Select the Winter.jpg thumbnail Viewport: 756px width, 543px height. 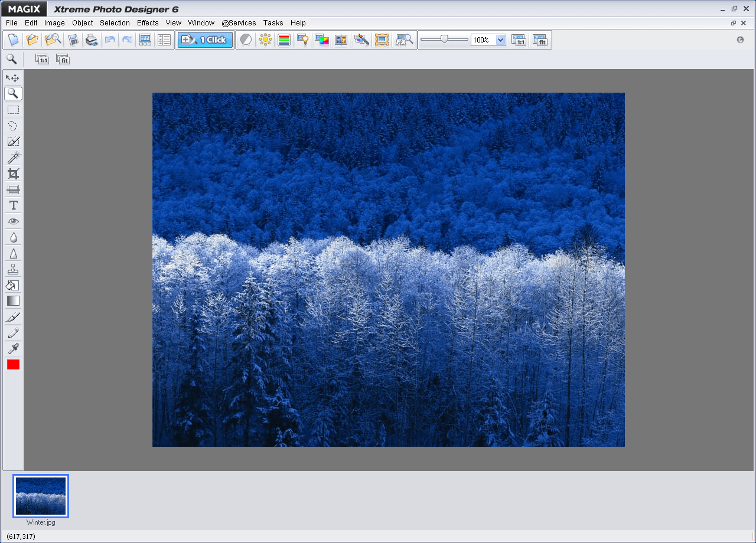click(x=41, y=496)
